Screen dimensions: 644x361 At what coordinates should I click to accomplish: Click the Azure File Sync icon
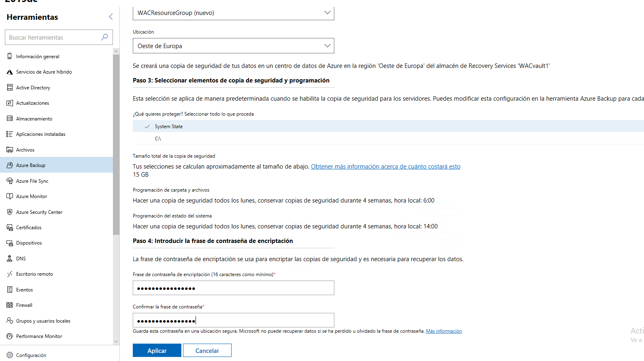[10, 181]
